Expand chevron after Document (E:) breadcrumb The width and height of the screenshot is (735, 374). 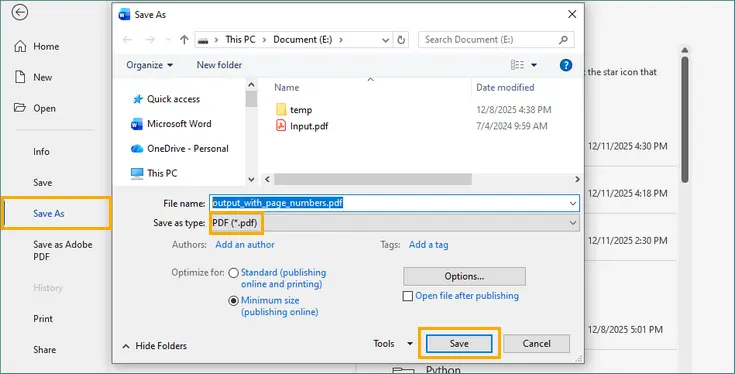point(341,40)
